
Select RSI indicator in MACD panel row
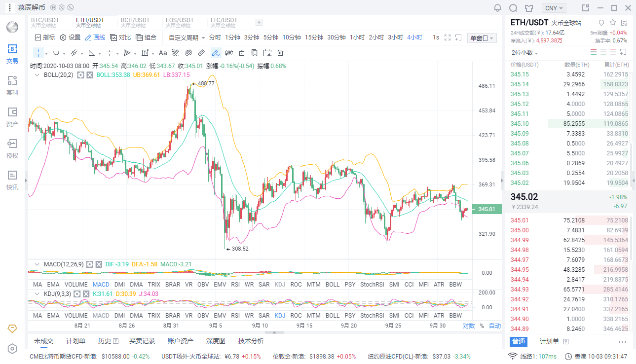tap(235, 285)
